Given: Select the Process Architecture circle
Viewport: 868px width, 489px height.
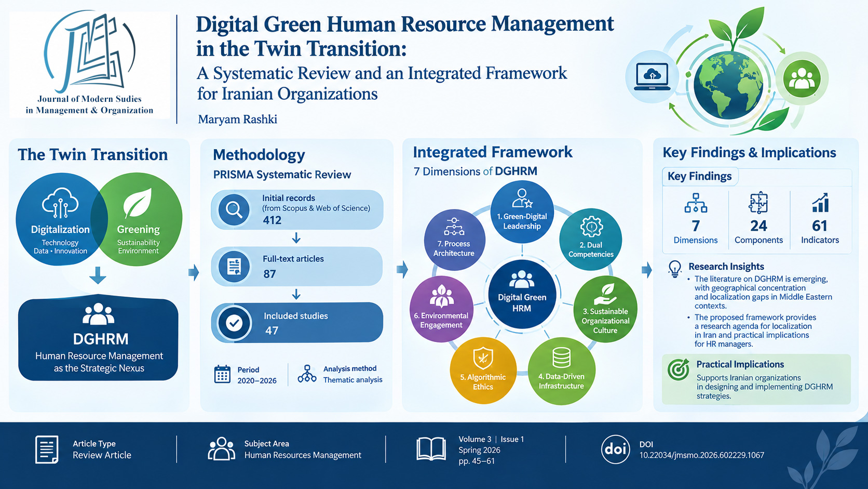Looking at the screenshot, I should coord(454,240).
